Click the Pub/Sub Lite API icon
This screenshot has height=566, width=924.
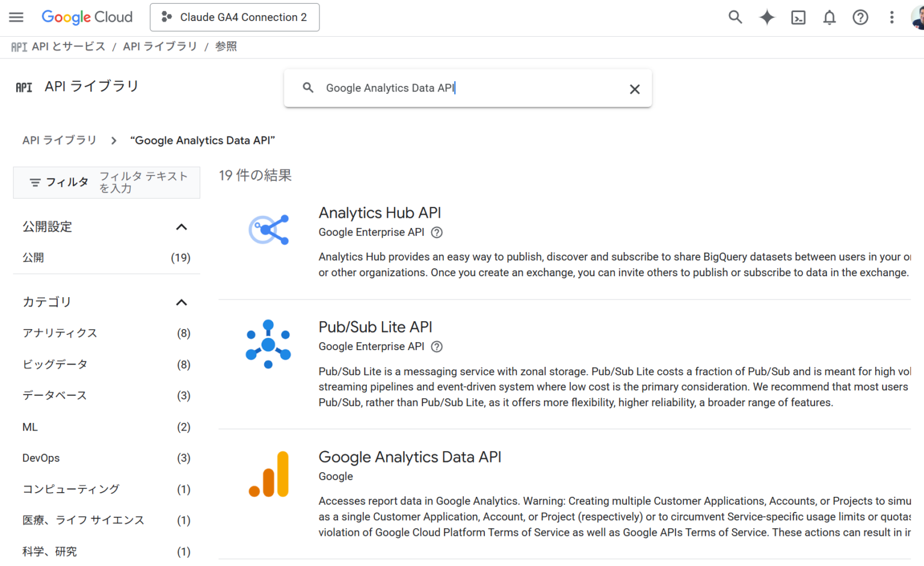pyautogui.click(x=268, y=343)
